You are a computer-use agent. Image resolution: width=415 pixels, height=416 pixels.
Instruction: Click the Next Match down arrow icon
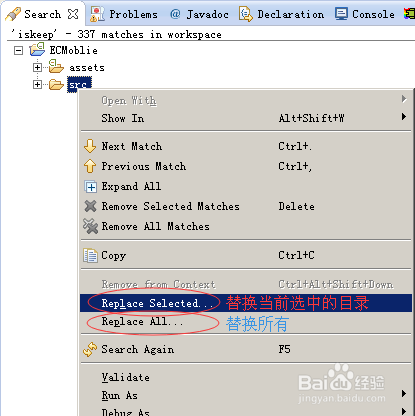(90, 146)
